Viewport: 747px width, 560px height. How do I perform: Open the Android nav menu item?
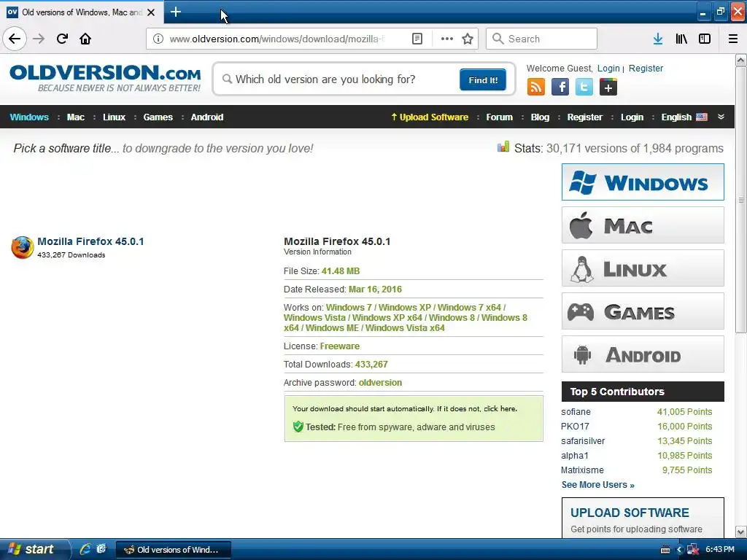pyautogui.click(x=206, y=117)
